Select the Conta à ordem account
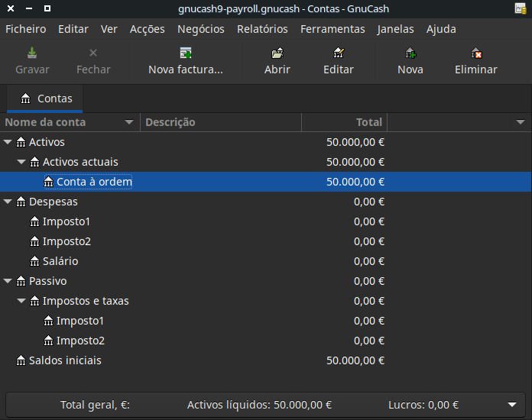 [x=94, y=182]
